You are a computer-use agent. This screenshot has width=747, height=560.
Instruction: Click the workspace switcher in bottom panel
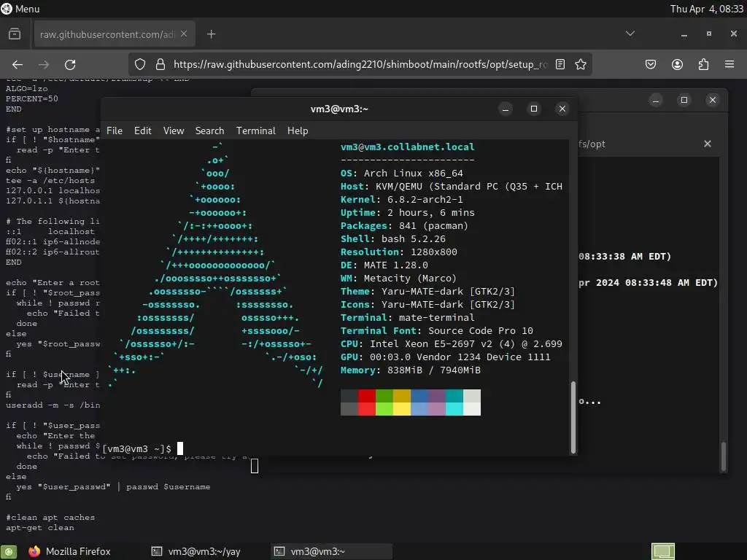(662, 551)
